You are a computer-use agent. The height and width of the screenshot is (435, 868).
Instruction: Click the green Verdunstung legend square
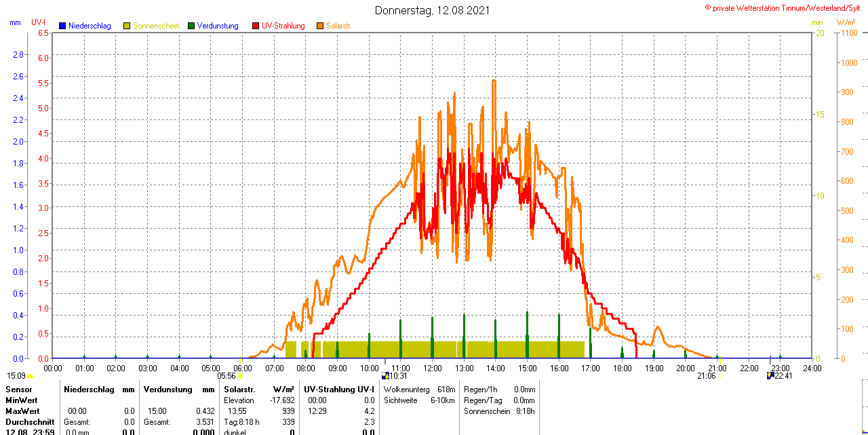191,26
